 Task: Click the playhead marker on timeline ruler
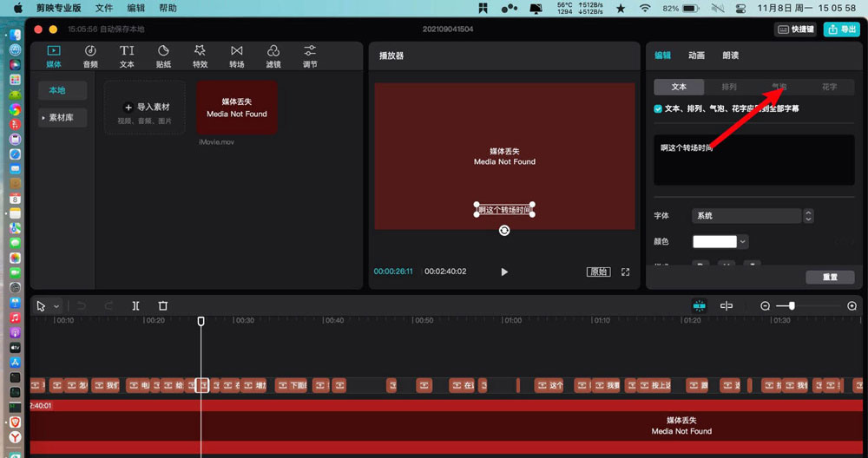tap(201, 321)
